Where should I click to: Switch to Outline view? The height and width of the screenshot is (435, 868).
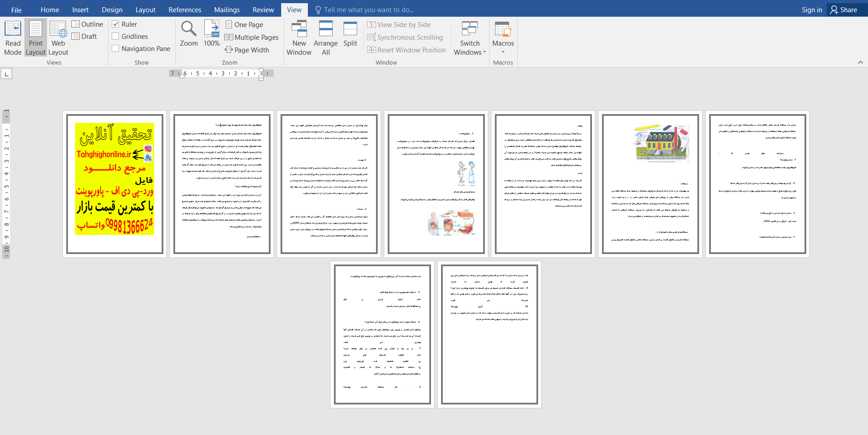pyautogui.click(x=87, y=24)
